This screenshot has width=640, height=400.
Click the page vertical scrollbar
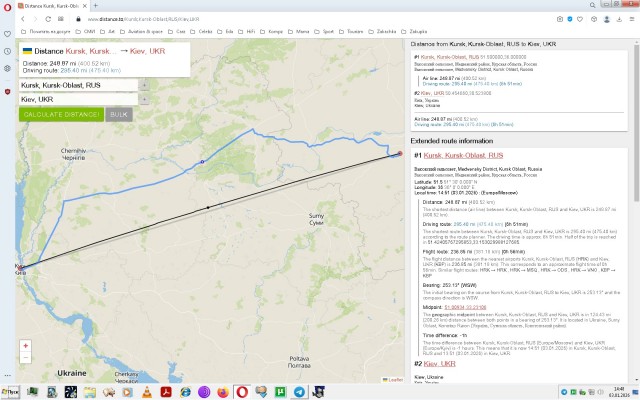637,122
